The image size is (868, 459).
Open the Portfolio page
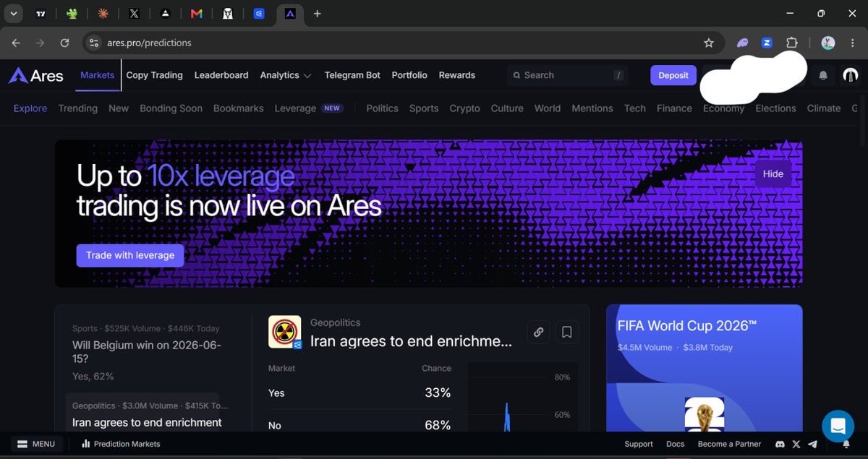pos(409,75)
